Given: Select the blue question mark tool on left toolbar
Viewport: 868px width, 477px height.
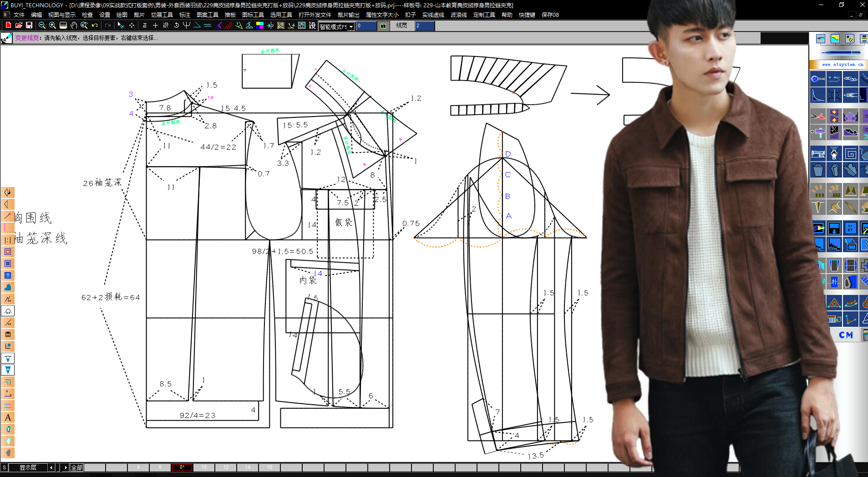Looking at the screenshot, I should [8, 275].
